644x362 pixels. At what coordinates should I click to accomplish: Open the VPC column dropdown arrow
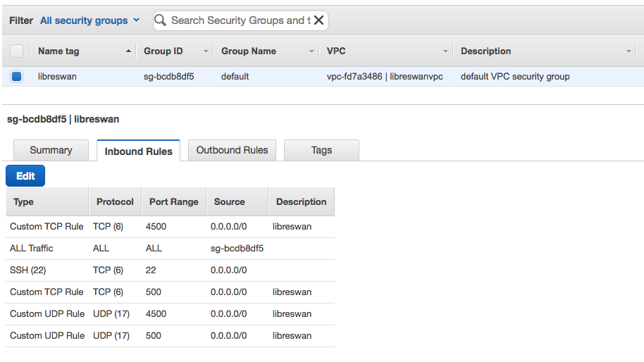(x=445, y=51)
